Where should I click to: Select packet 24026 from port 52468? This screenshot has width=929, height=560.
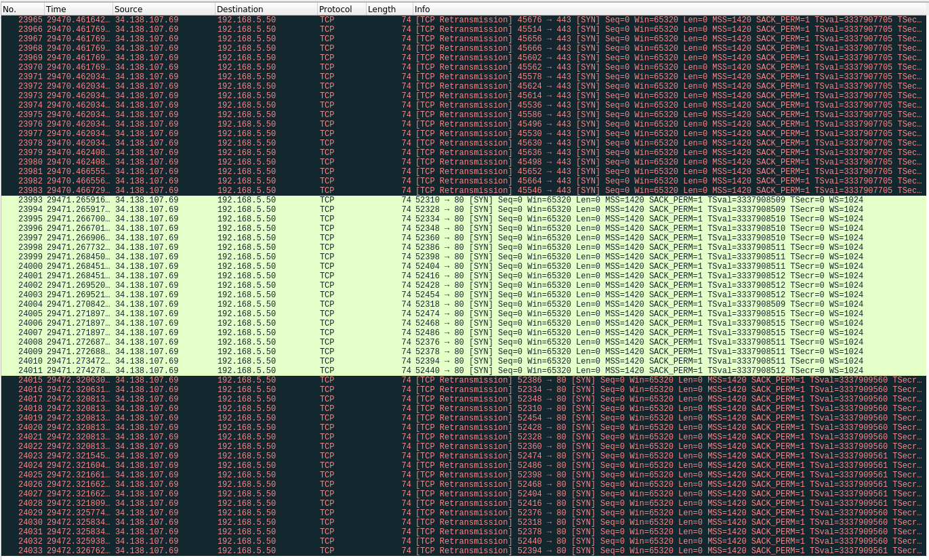tap(464, 485)
